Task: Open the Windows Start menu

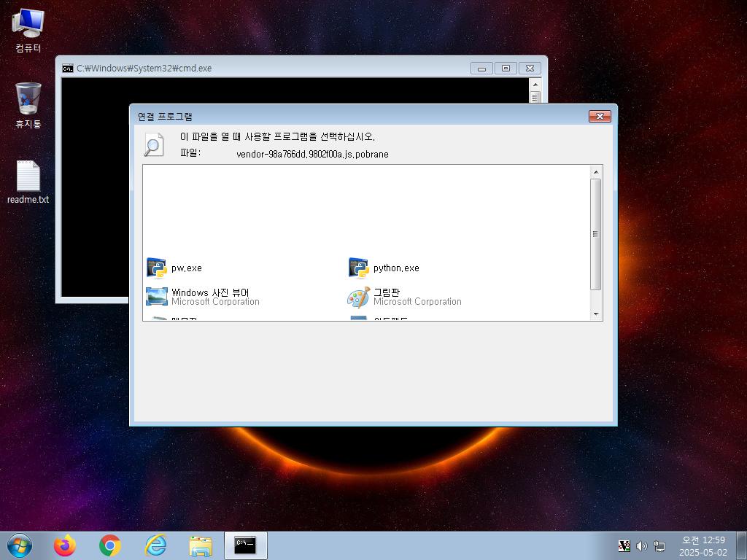Action: point(20,545)
